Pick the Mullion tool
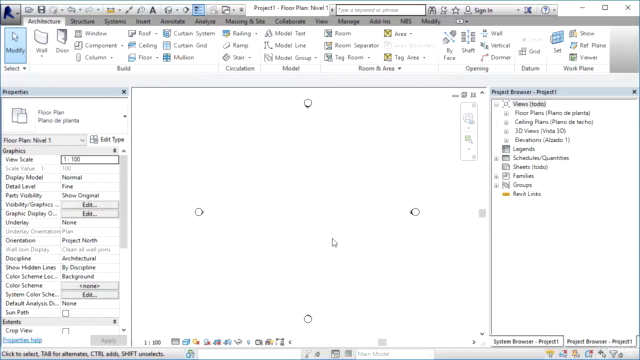The height and width of the screenshot is (360, 640). tap(178, 58)
